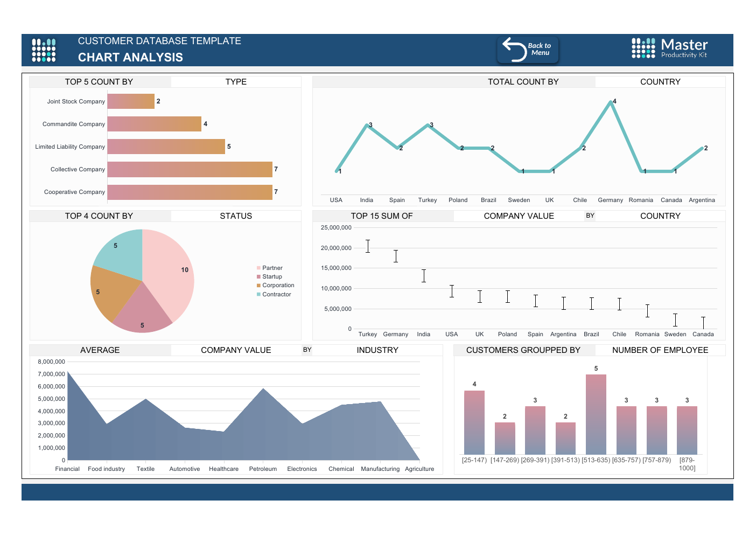Screen dimensions: 756x535
Task: Select the [25-147] employee group bar
Action: 474,422
